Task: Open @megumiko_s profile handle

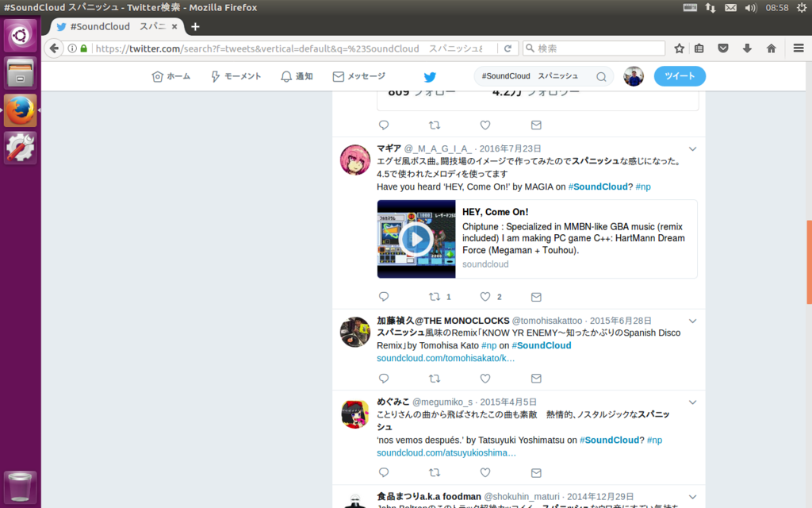Action: click(442, 402)
